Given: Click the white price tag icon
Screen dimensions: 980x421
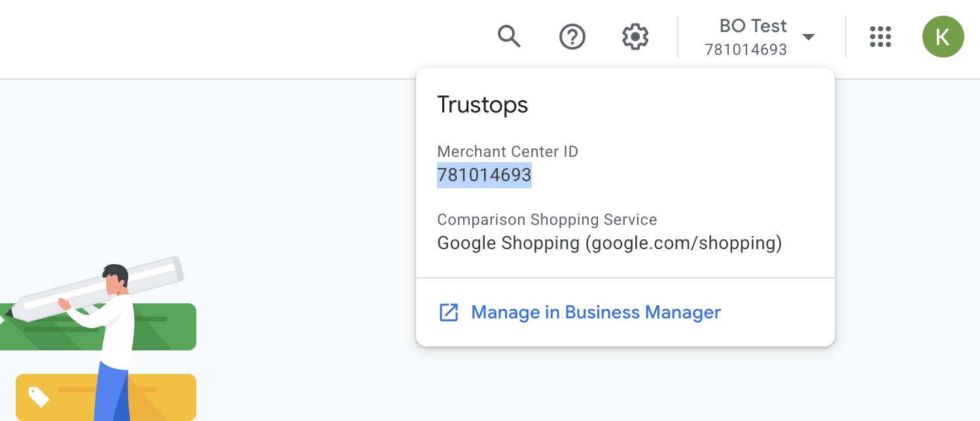Looking at the screenshot, I should [x=39, y=396].
